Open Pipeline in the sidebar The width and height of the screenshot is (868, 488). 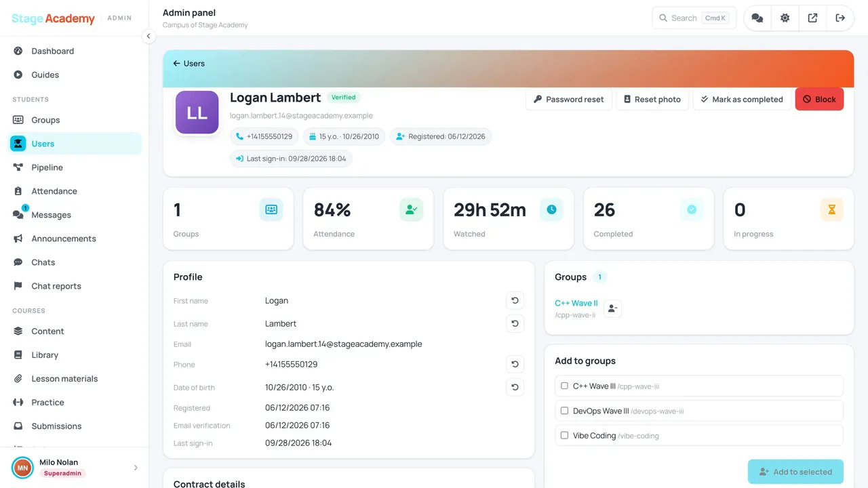click(x=76, y=167)
